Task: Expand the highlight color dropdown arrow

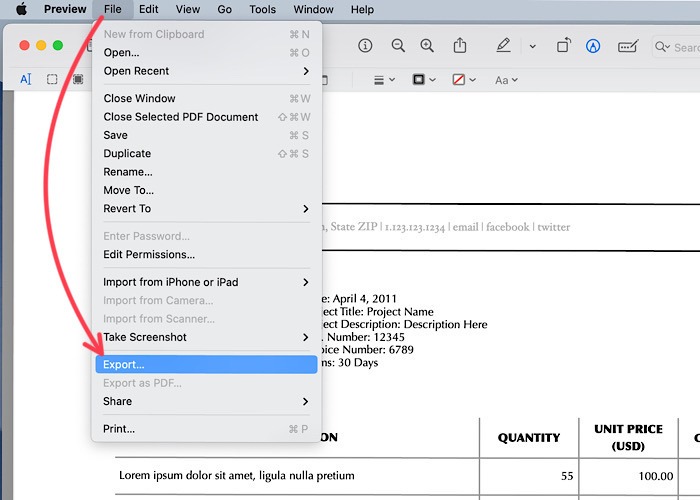Action: (x=533, y=46)
